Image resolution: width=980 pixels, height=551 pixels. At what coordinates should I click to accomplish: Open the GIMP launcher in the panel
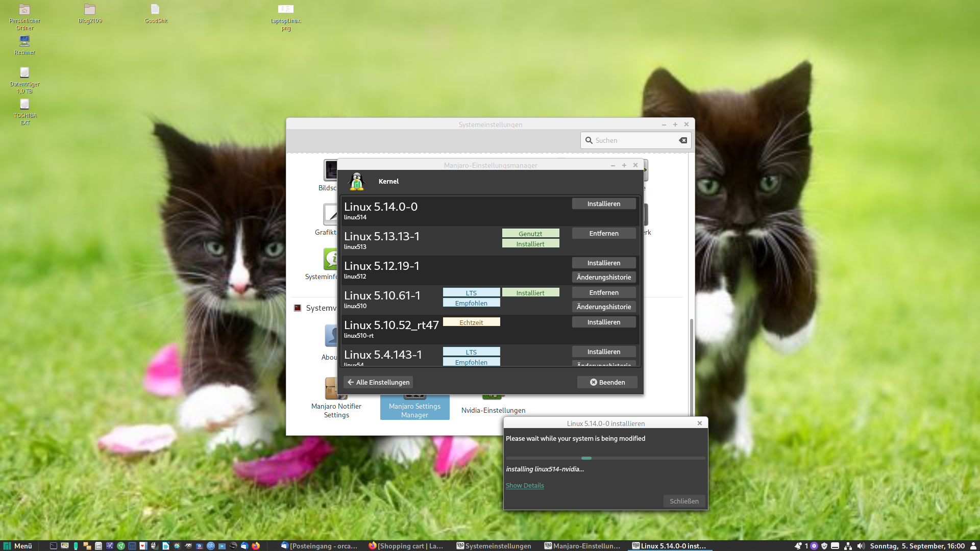point(188,546)
